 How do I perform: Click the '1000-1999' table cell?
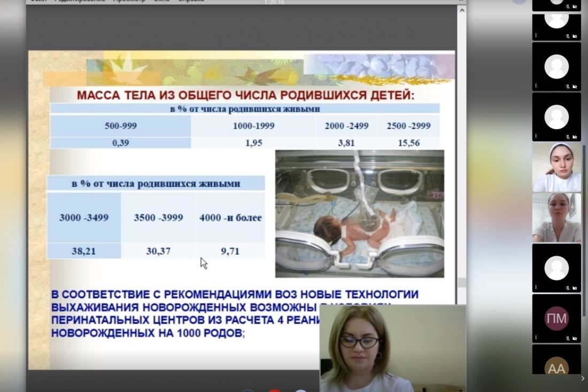[253, 126]
